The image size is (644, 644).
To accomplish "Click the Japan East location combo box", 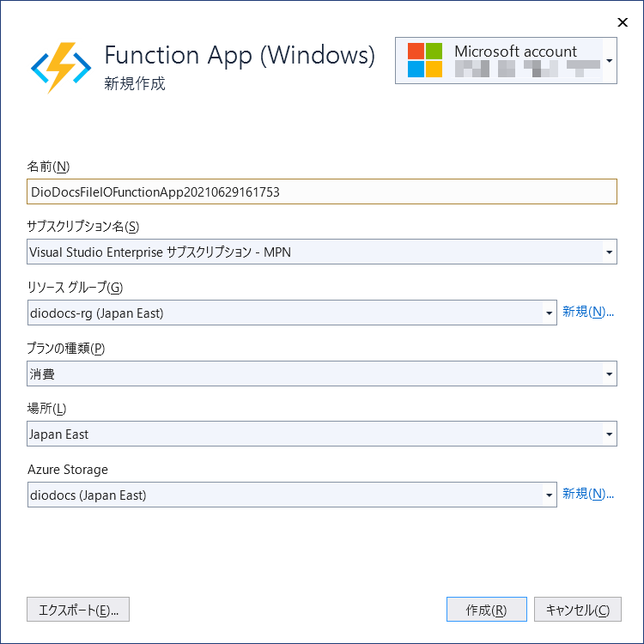I will tap(322, 434).
